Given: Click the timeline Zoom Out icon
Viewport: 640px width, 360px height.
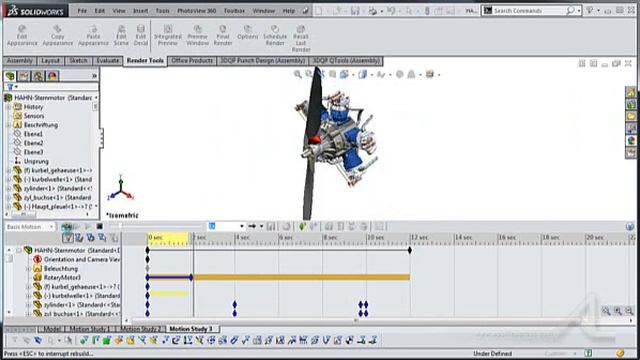Looking at the screenshot, I should click(x=629, y=311).
